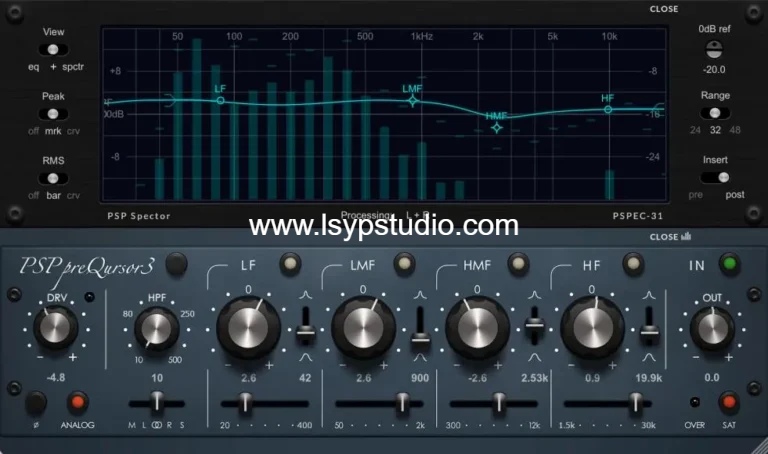Image resolution: width=768 pixels, height=454 pixels.
Task: Click the HF gain value 0.9
Action: pyautogui.click(x=592, y=378)
